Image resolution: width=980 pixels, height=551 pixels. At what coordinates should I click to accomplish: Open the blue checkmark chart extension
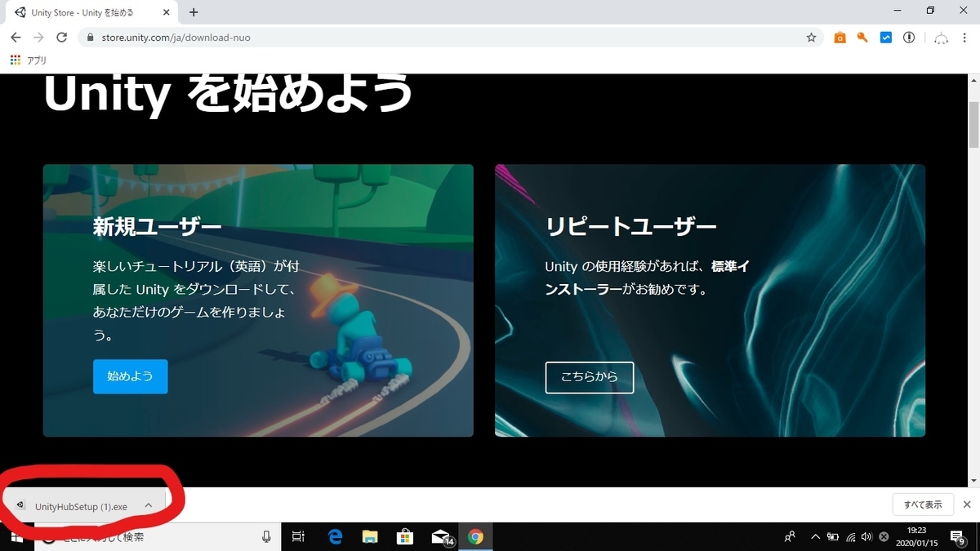885,38
